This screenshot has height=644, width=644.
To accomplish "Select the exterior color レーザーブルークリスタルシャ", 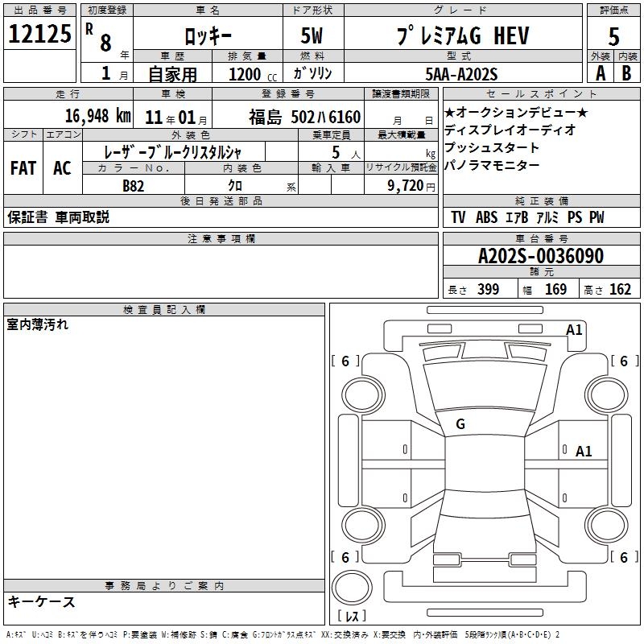I will click(x=172, y=152).
